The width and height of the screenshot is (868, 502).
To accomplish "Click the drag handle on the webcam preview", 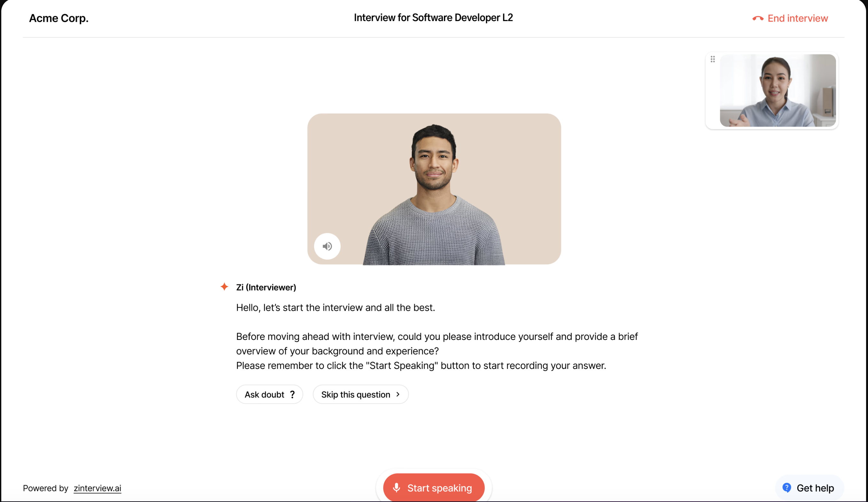I will click(713, 59).
